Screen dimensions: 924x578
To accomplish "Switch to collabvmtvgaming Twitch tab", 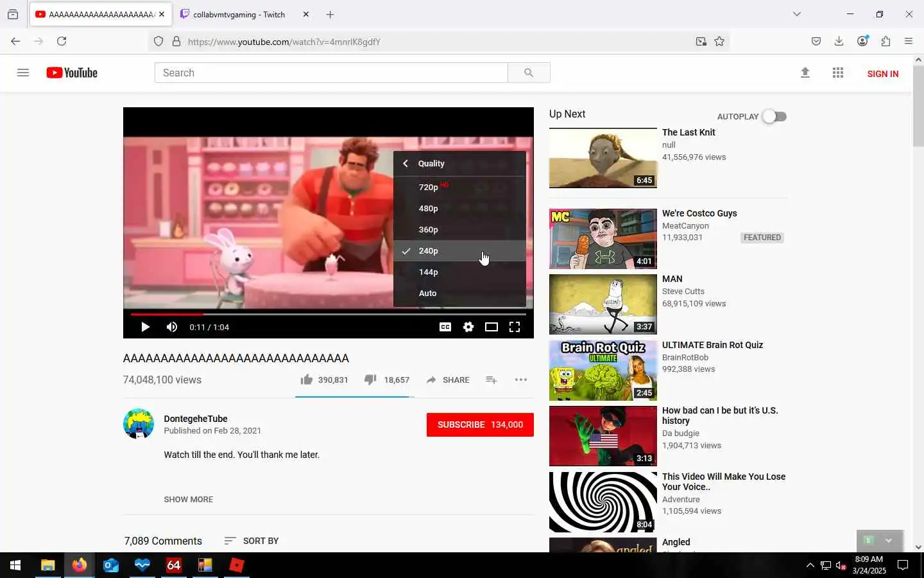I will click(x=239, y=14).
